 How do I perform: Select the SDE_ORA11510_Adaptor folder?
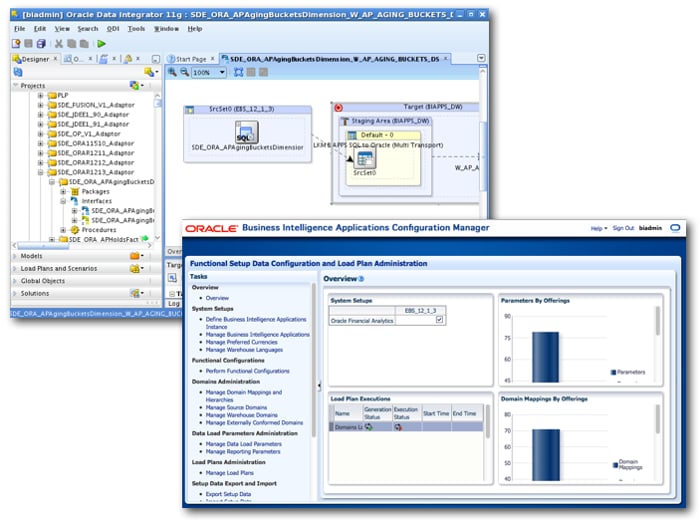[96, 143]
